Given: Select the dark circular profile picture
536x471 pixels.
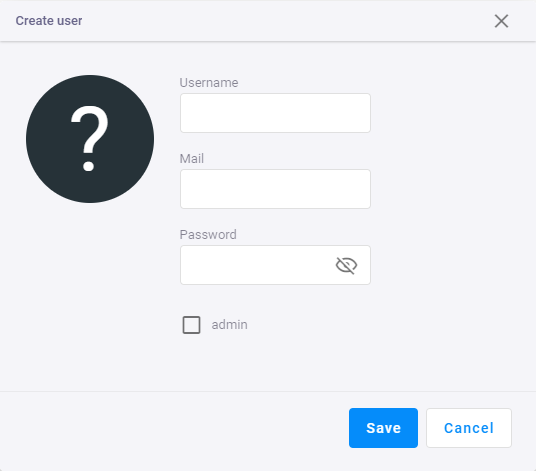Looking at the screenshot, I should (x=90, y=139).
